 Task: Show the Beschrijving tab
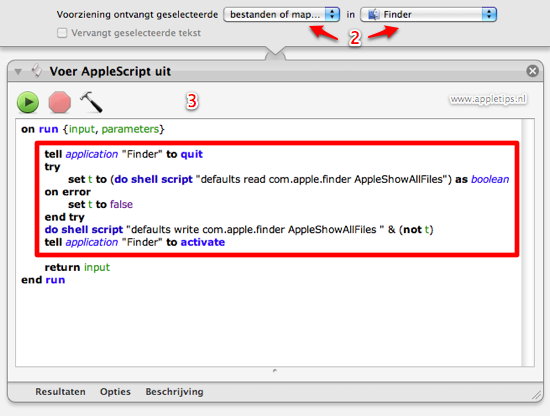click(174, 392)
